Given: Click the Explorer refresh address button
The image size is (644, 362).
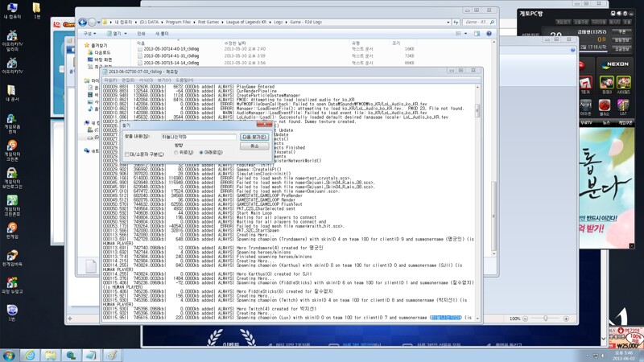Looking at the screenshot, I should [456, 23].
